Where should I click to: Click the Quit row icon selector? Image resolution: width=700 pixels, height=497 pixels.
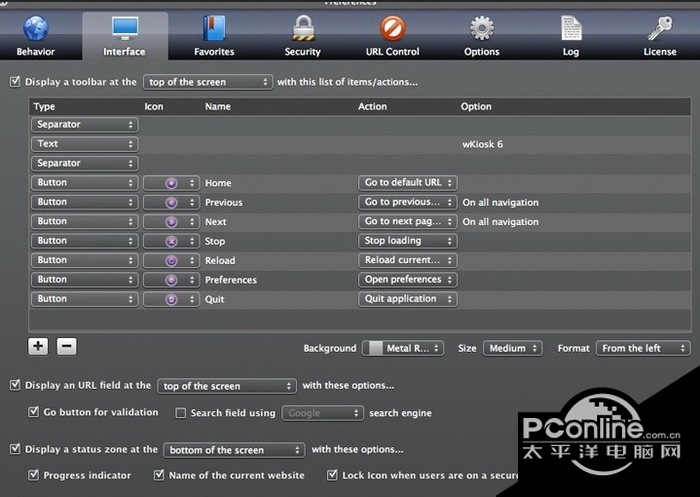pos(171,299)
